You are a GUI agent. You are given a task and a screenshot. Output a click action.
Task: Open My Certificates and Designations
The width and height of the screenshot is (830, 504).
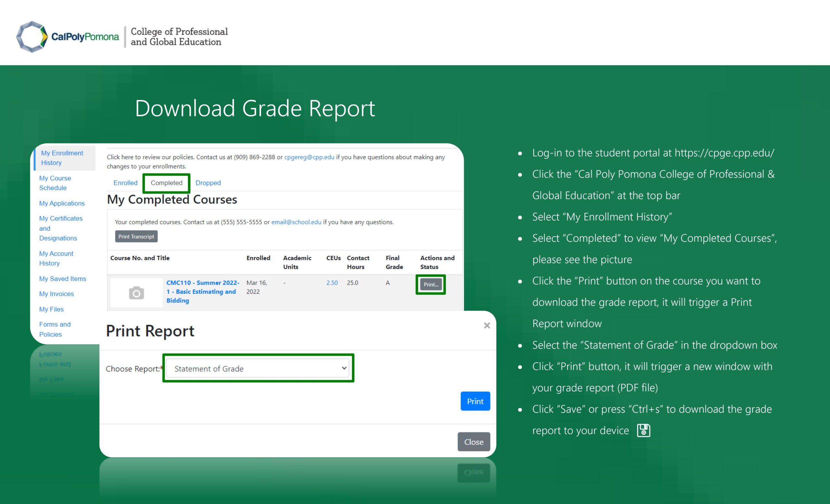click(61, 228)
